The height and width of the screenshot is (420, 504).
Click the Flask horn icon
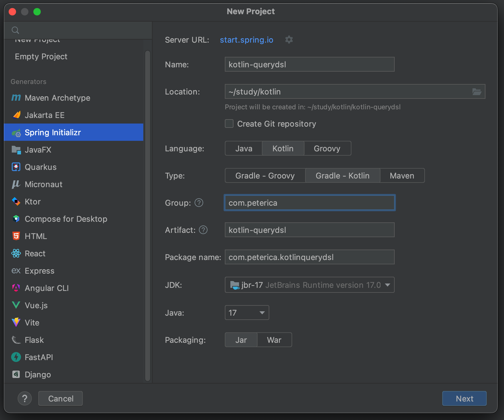point(16,340)
